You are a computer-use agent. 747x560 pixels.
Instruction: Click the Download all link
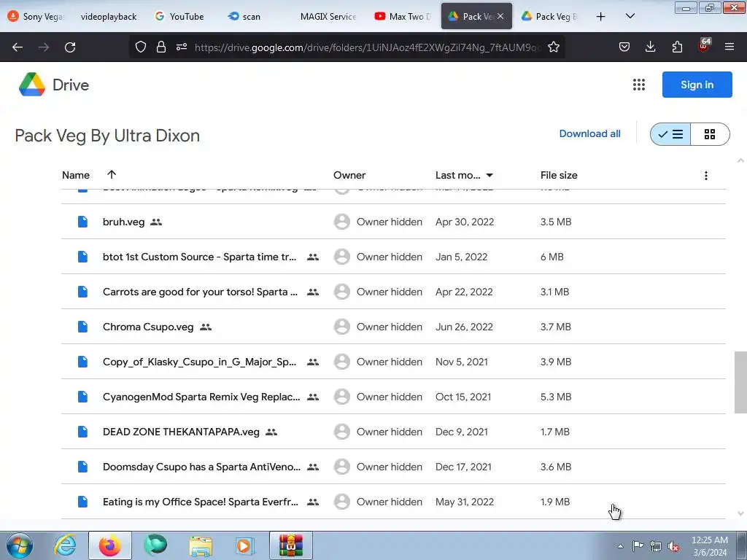point(589,134)
